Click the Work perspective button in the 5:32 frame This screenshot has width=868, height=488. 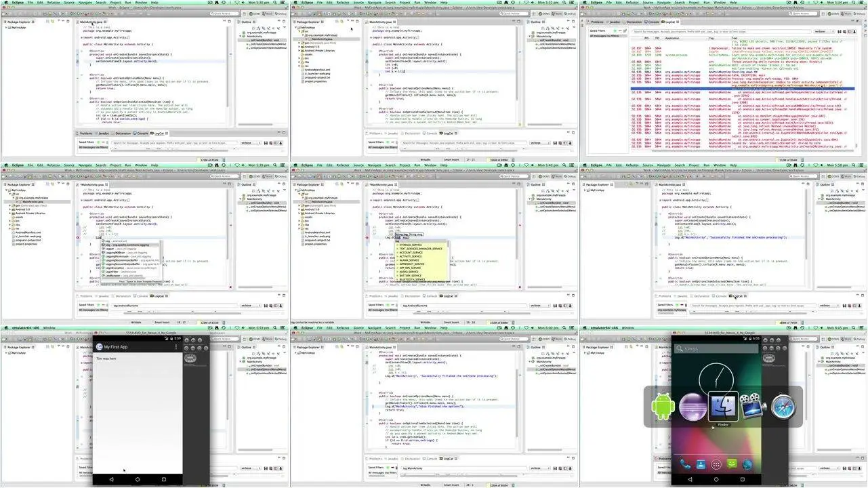click(x=557, y=14)
